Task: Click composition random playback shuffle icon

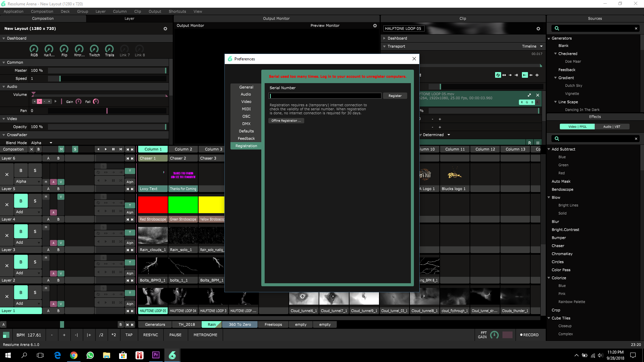Action: [121, 149]
